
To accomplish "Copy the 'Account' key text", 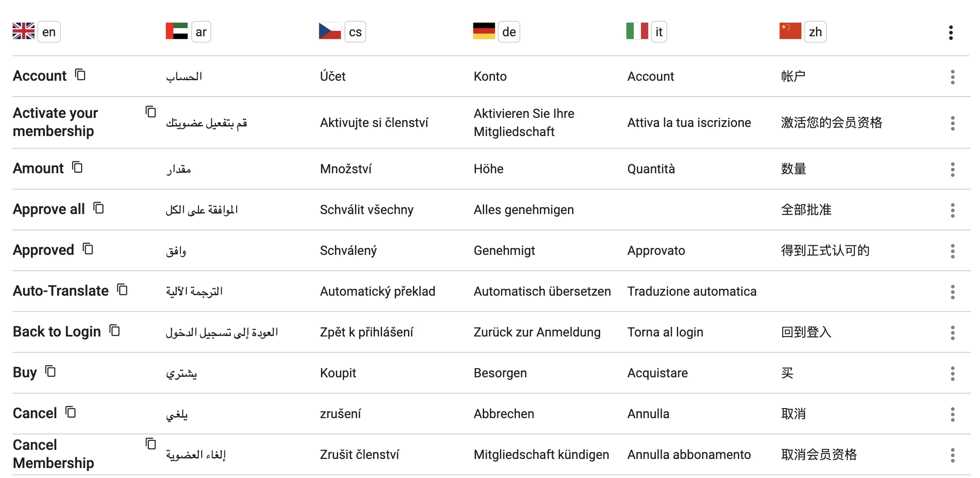I will pos(80,74).
